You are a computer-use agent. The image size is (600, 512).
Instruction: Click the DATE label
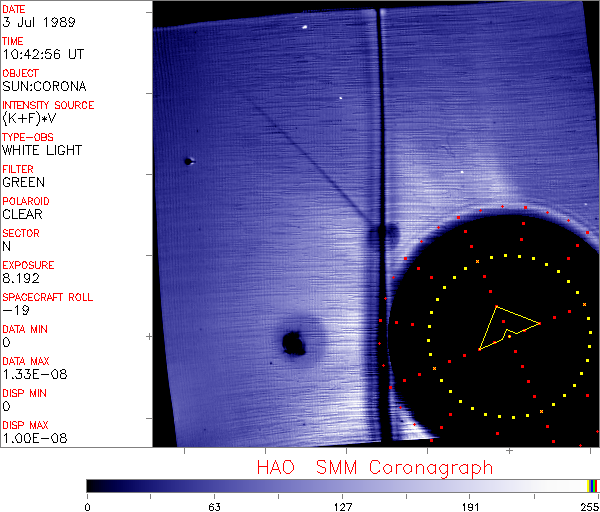click(14, 9)
